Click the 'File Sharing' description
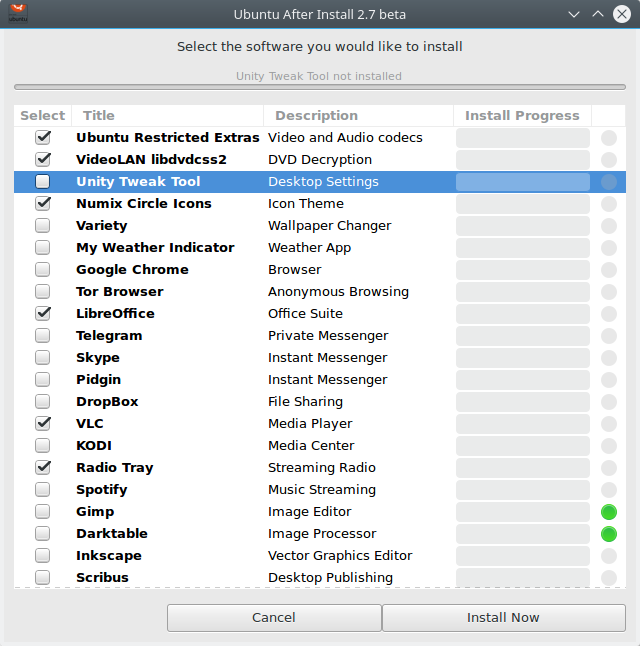 305,402
